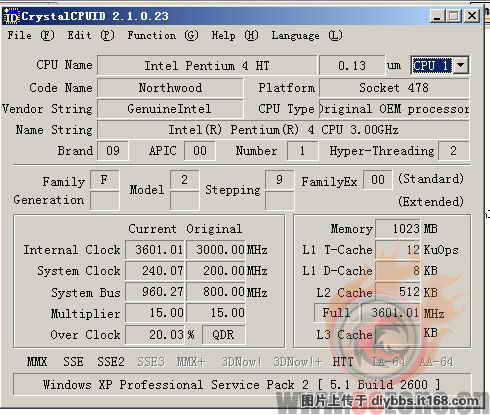
Task: Click the Memory 1023 MB value
Action: tap(398, 229)
